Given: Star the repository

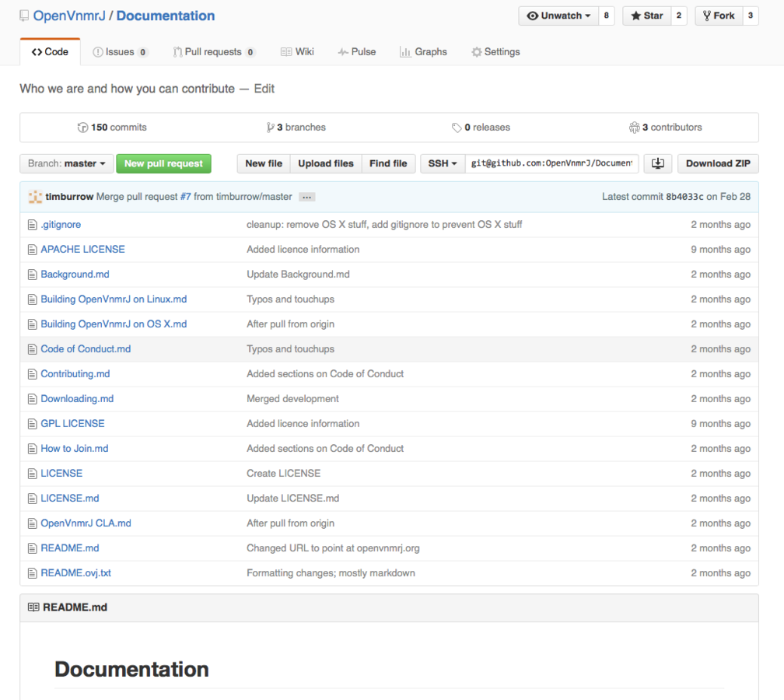Looking at the screenshot, I should (646, 16).
